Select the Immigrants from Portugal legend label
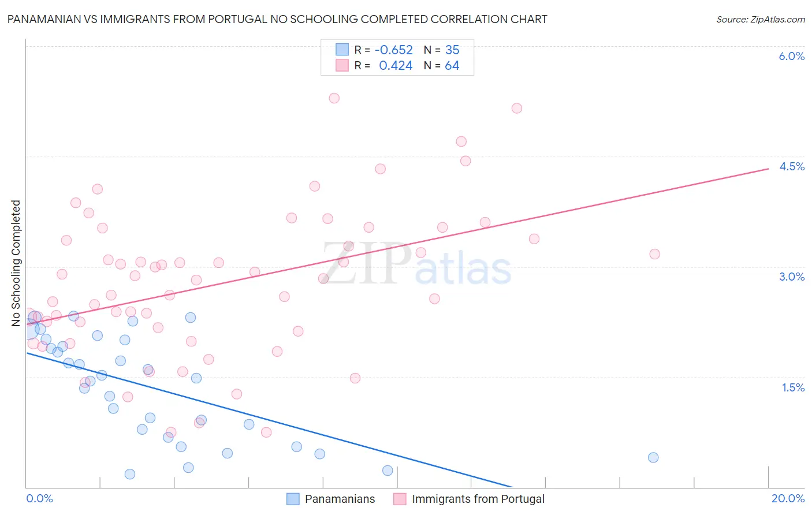This screenshot has height=515, width=812. (x=478, y=499)
